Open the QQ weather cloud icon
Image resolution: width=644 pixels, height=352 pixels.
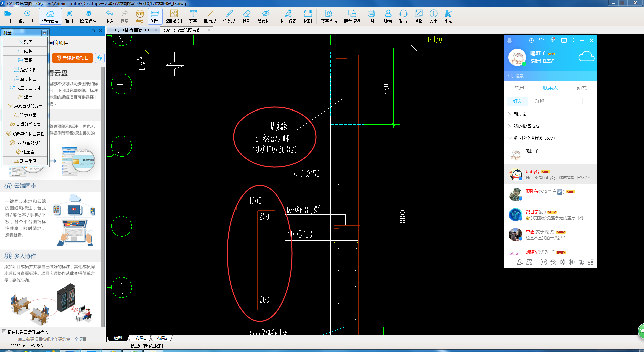coord(586,56)
